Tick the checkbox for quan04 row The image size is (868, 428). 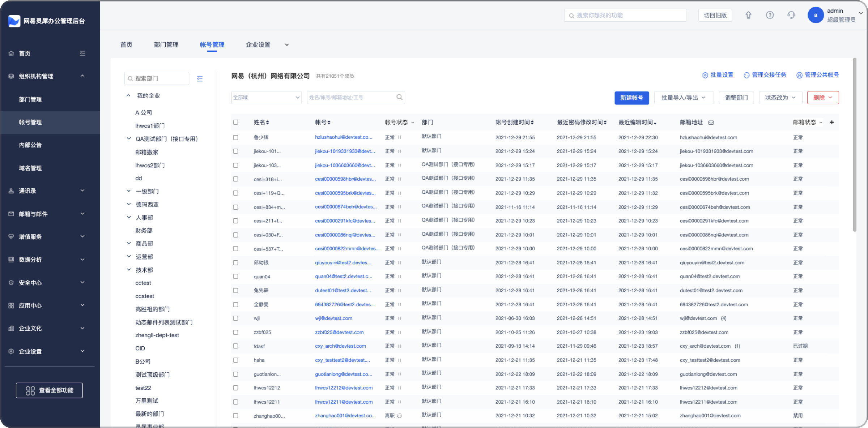click(x=235, y=277)
